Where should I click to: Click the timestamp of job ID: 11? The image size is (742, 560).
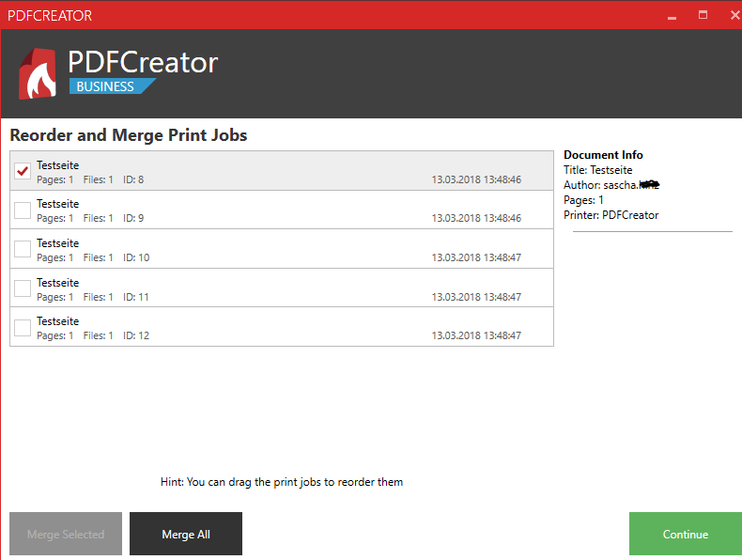[476, 297]
